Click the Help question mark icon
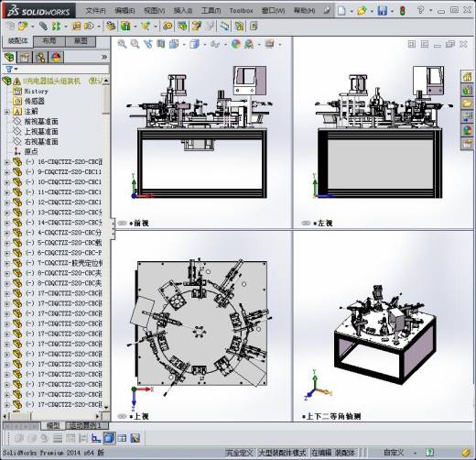Viewport: 476px width, 460px height. point(421,10)
